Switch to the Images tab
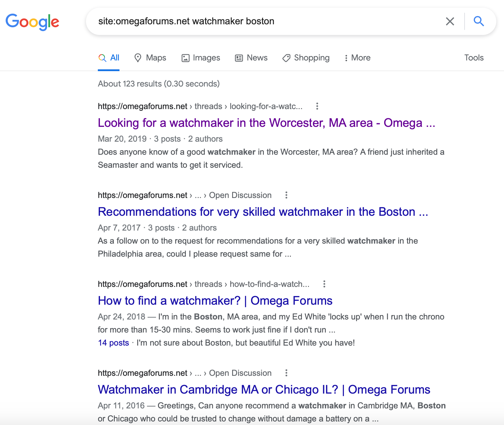Screen dimensions: 504x425 201,58
